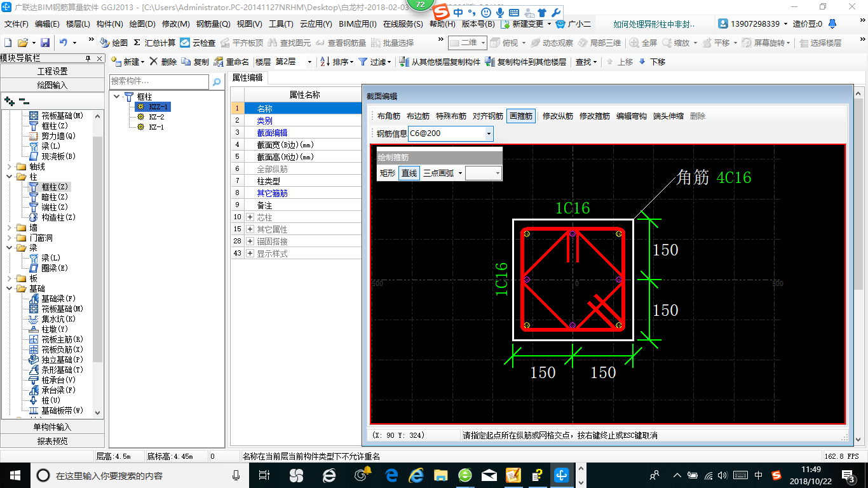This screenshot has height=488, width=868.
Task: Click 重命名 rename button
Action: click(x=231, y=62)
